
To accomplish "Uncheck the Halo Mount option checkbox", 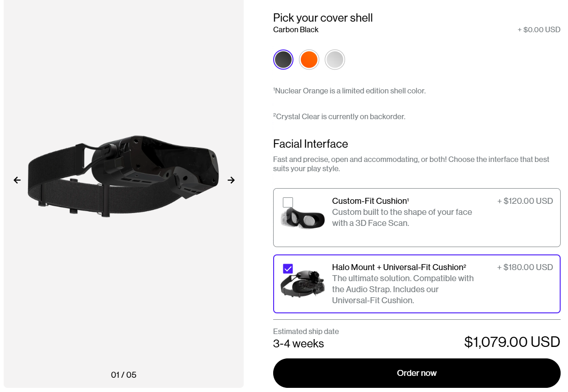I will pyautogui.click(x=288, y=269).
